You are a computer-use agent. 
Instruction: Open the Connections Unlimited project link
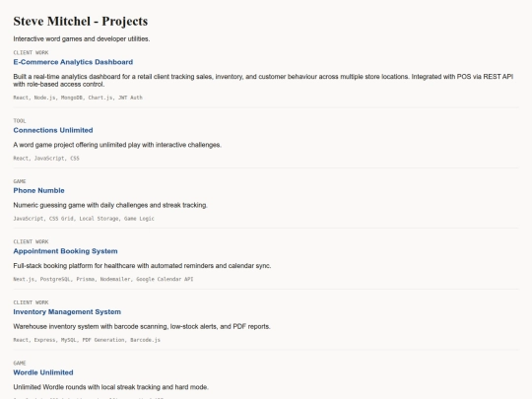pyautogui.click(x=53, y=130)
